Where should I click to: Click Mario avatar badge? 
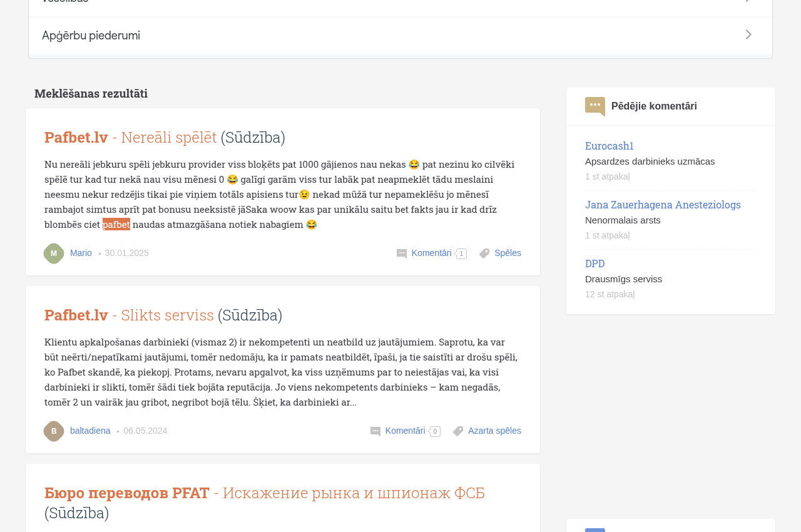54,253
